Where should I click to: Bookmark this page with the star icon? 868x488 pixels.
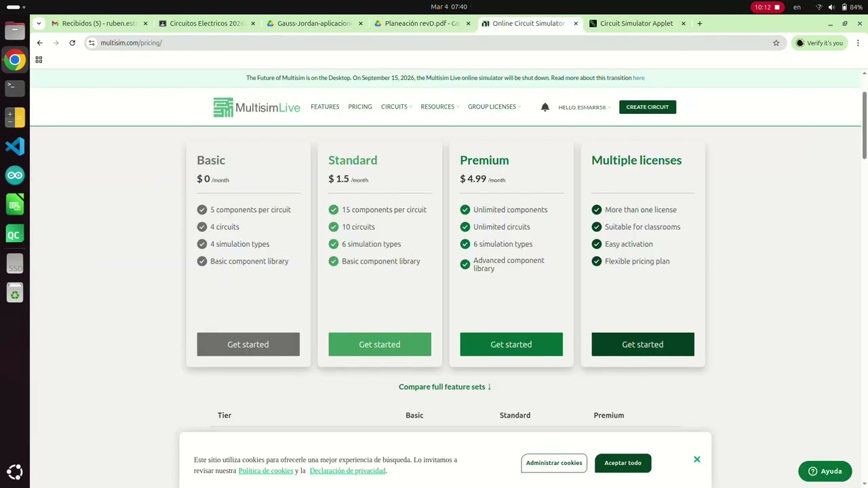[x=776, y=43]
